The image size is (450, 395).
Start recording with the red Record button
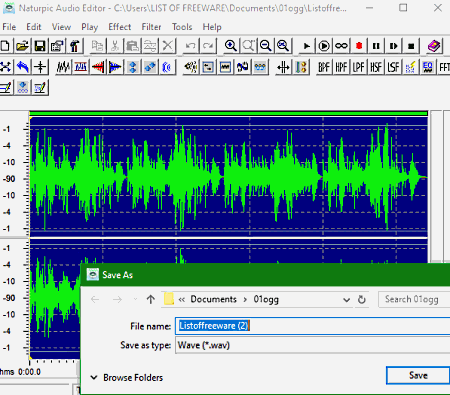pos(359,46)
